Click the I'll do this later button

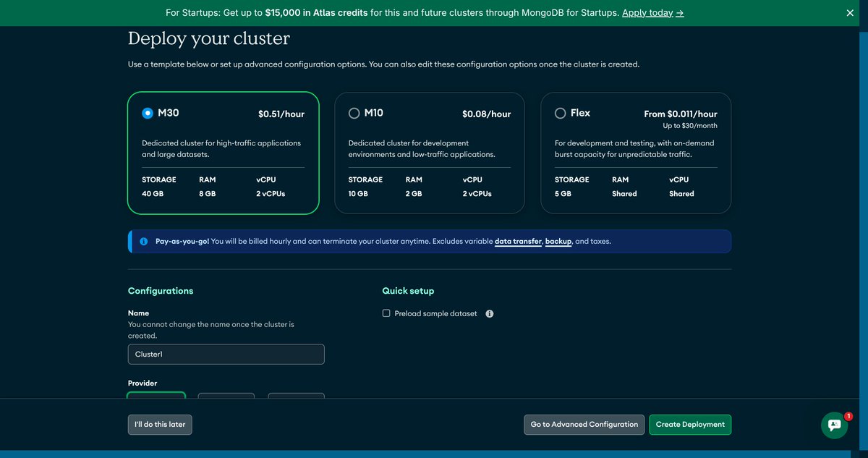[x=160, y=425]
